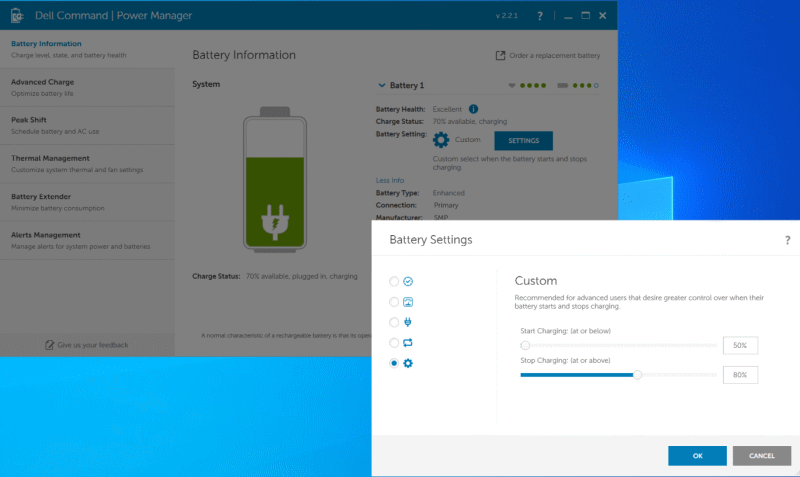Open the Battery Extender tab
Image resolution: width=800 pixels, height=477 pixels.
[x=87, y=202]
